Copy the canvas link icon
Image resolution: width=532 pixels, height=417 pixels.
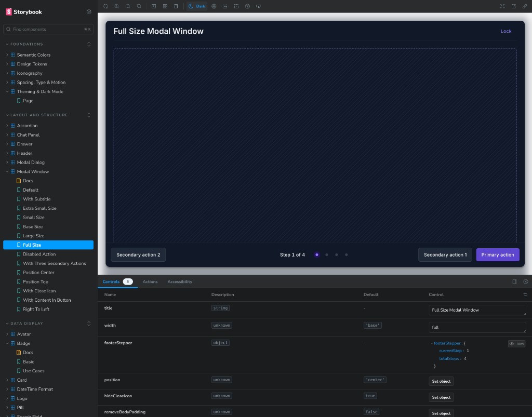coord(525,6)
